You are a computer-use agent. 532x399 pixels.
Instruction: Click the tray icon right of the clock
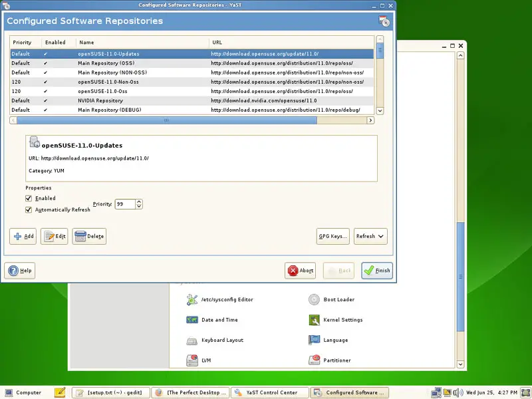(x=525, y=392)
